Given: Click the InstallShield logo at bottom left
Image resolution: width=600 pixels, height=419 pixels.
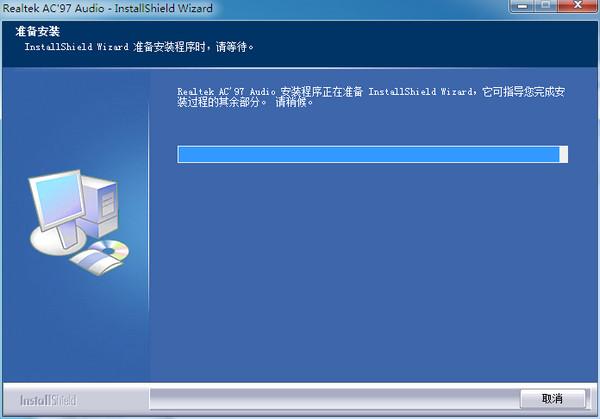Looking at the screenshot, I should 49,400.
